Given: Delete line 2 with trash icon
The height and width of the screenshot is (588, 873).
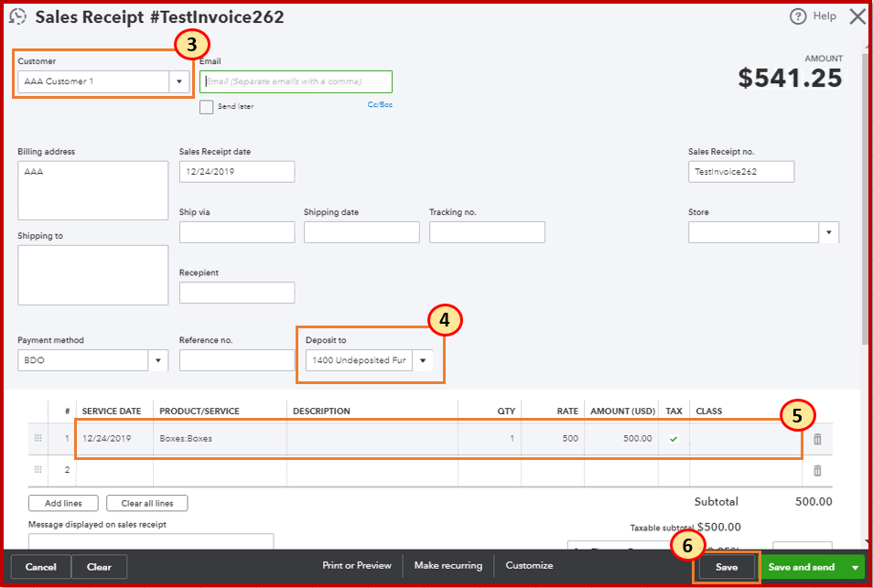Looking at the screenshot, I should pyautogui.click(x=817, y=471).
